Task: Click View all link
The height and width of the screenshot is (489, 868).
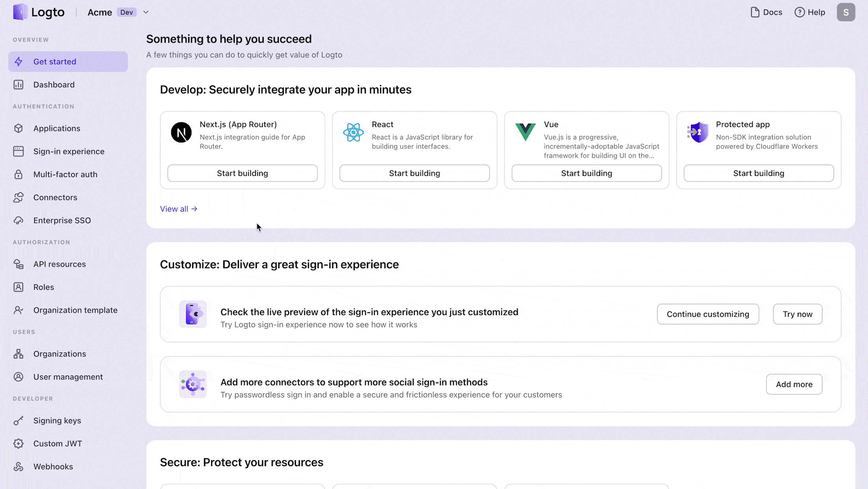Action: pos(178,209)
